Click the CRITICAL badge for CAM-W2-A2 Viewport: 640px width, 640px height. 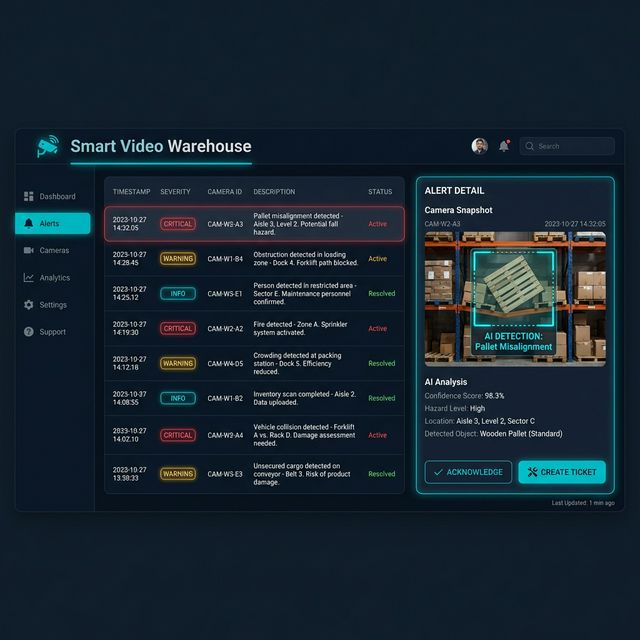pos(178,329)
